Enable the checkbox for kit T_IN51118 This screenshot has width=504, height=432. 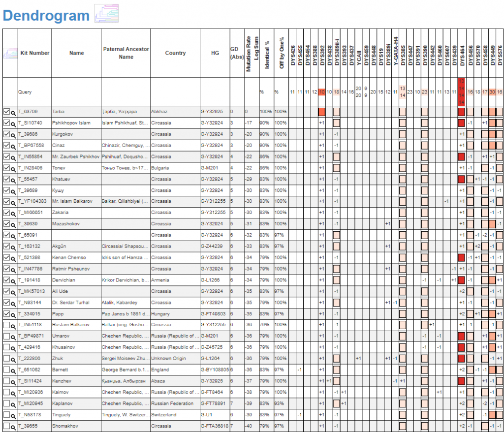[6, 325]
